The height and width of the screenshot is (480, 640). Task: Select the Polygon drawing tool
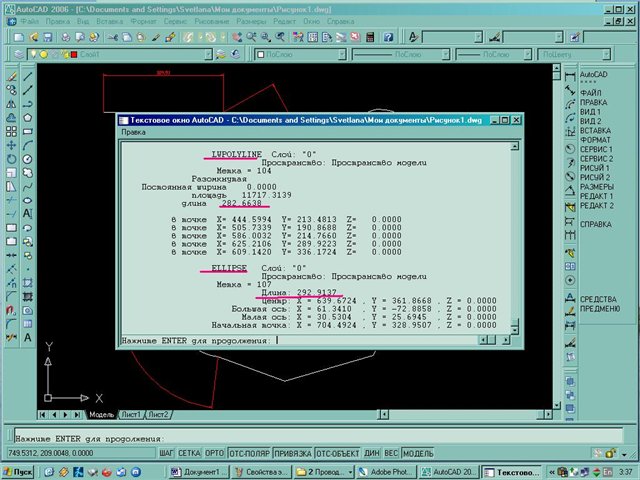pyautogui.click(x=28, y=116)
